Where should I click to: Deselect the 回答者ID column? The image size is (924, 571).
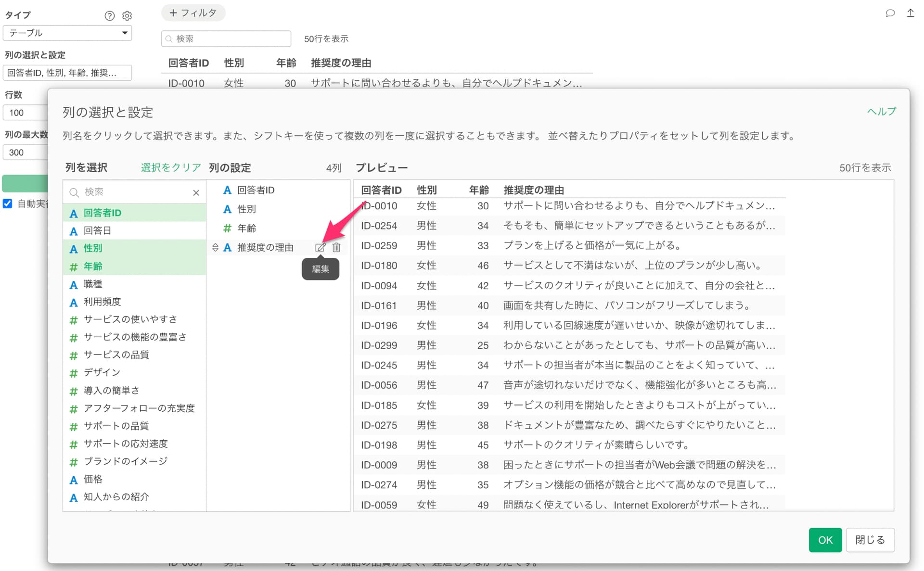click(x=102, y=213)
